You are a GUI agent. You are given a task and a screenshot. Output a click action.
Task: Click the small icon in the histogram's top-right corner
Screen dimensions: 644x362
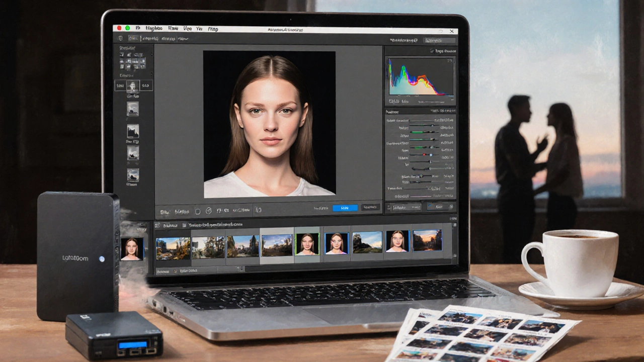click(x=449, y=61)
